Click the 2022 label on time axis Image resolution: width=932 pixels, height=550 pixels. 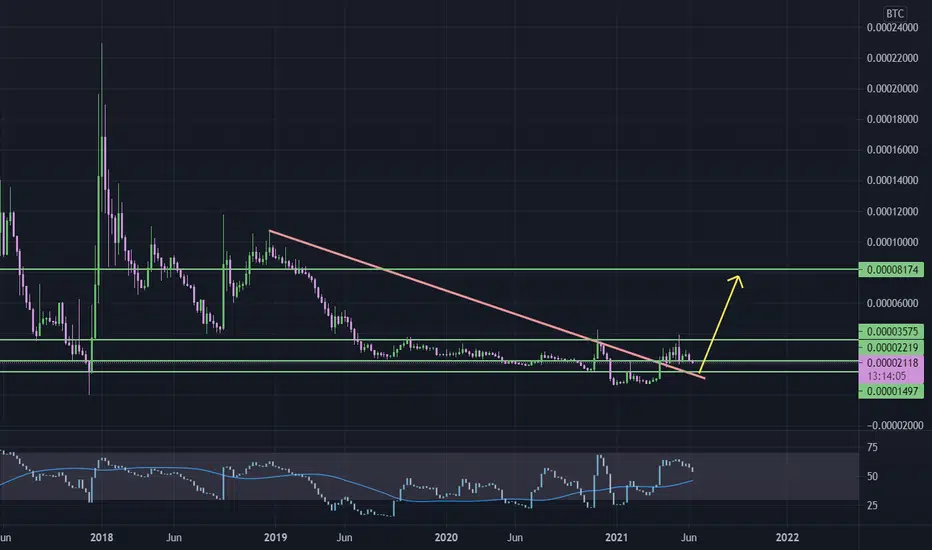point(788,538)
